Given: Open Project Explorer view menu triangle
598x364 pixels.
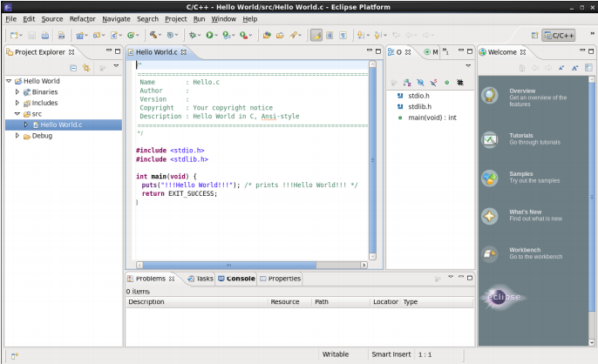Looking at the screenshot, I should [116, 66].
